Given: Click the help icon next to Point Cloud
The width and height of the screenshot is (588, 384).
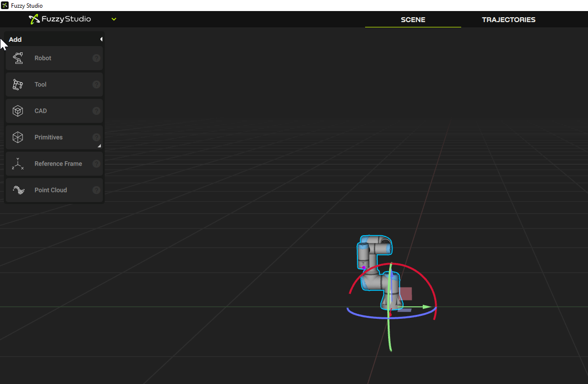Looking at the screenshot, I should tap(96, 190).
